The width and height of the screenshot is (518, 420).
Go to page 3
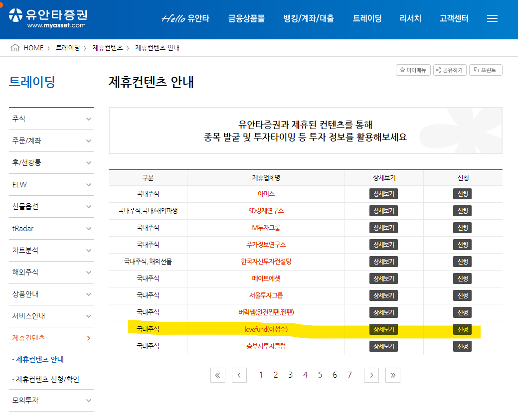pos(290,375)
